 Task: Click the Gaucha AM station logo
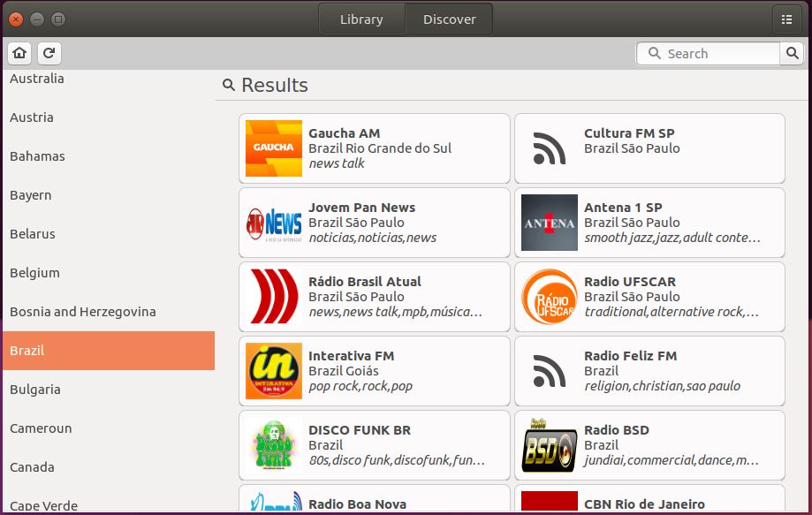[274, 148]
